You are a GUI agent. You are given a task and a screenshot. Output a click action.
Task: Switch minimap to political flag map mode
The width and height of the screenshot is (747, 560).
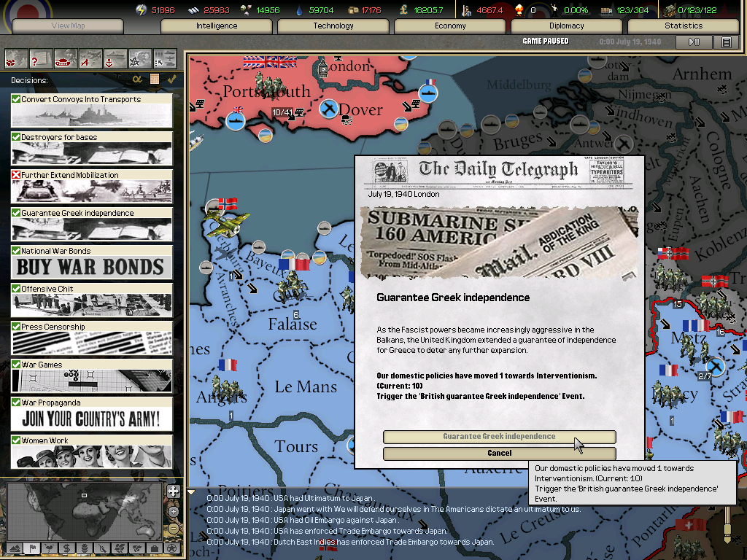point(32,548)
